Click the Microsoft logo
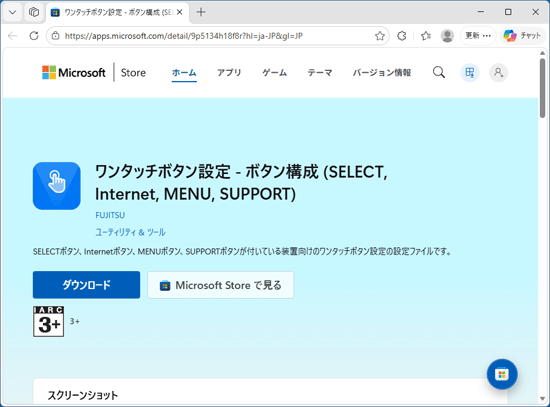Screen dimensions: 550x407 coord(74,73)
